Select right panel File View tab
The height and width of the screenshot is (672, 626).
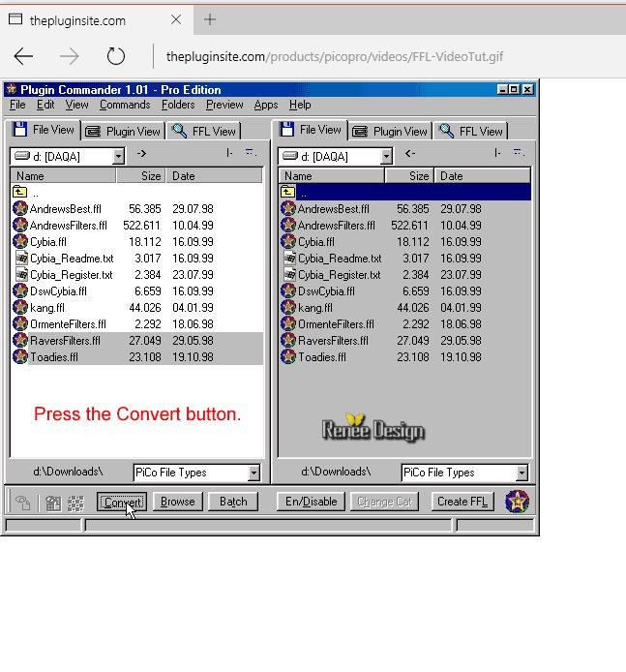[311, 130]
